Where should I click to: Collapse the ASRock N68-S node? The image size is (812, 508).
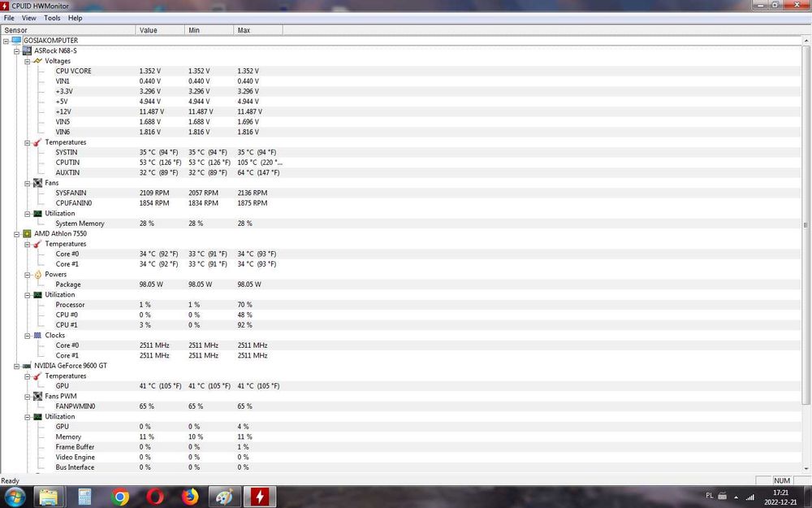[x=16, y=51]
